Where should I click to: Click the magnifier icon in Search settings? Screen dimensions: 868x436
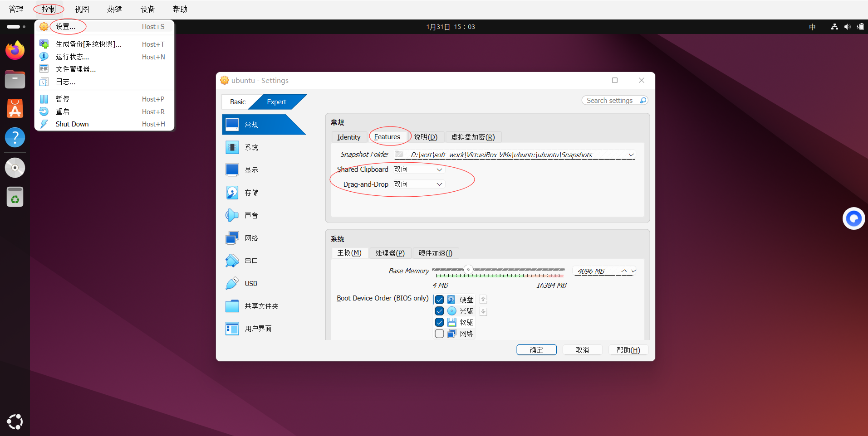(643, 100)
